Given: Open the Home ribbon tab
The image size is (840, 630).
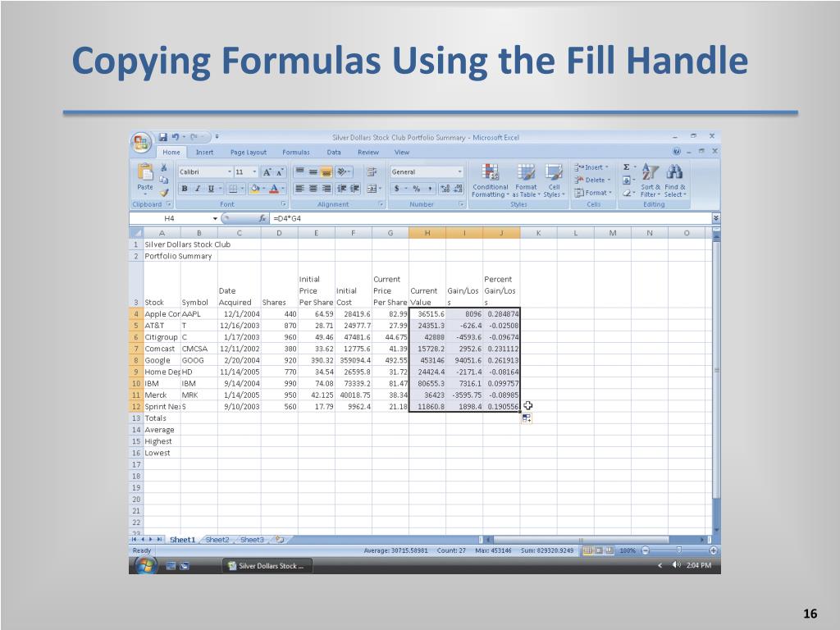Looking at the screenshot, I should (171, 152).
